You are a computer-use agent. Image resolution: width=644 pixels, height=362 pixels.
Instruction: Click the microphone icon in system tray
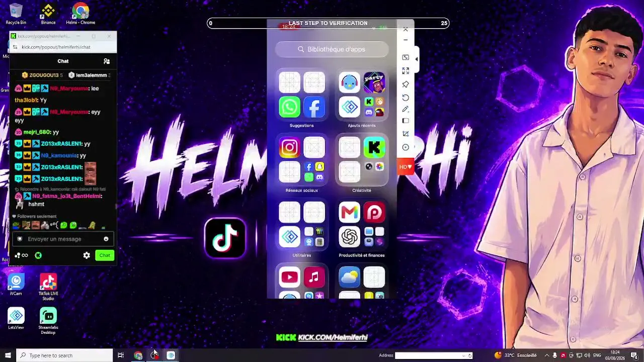pyautogui.click(x=555, y=355)
